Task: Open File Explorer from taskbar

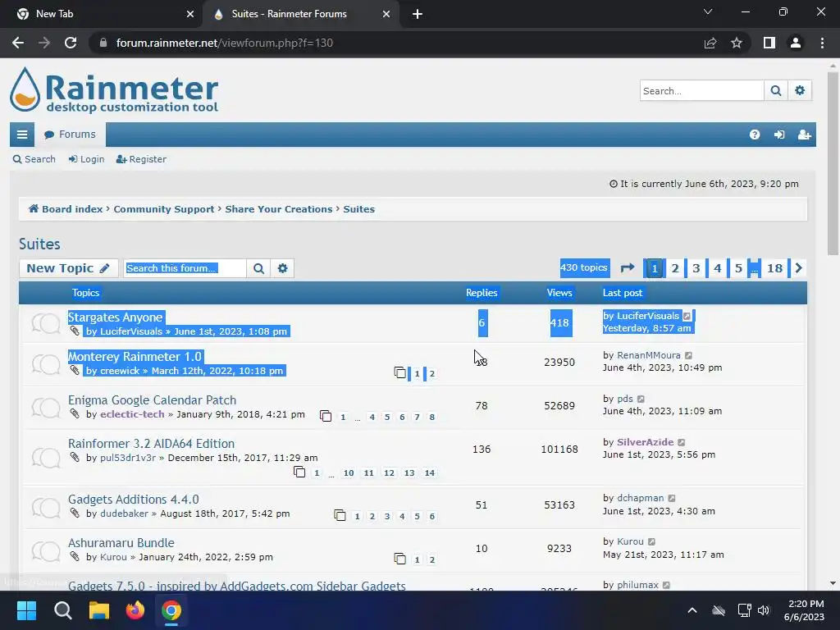Action: pos(99,610)
